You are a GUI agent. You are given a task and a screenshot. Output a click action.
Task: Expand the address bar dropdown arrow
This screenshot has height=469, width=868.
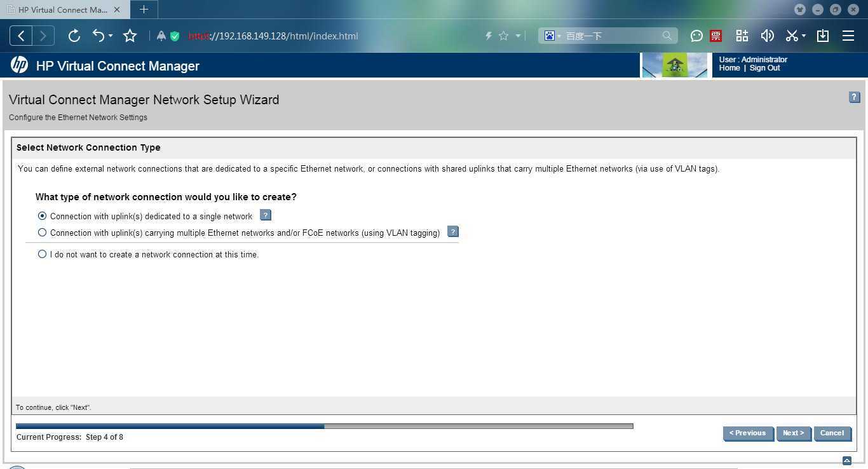click(x=518, y=36)
